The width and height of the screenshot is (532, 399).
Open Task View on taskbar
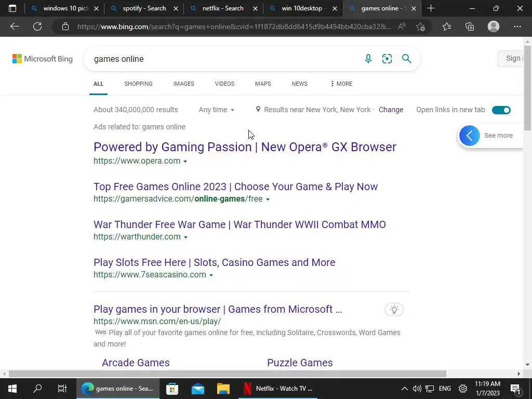pos(62,389)
